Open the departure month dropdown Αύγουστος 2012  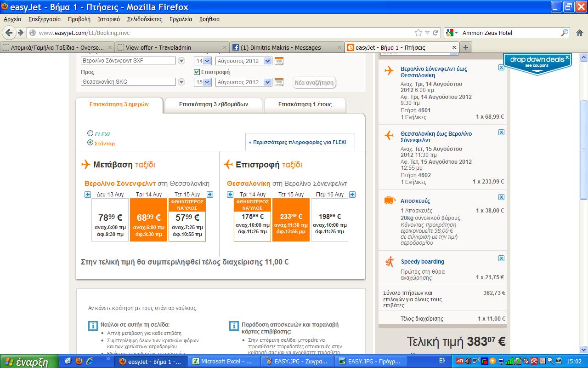coord(243,61)
